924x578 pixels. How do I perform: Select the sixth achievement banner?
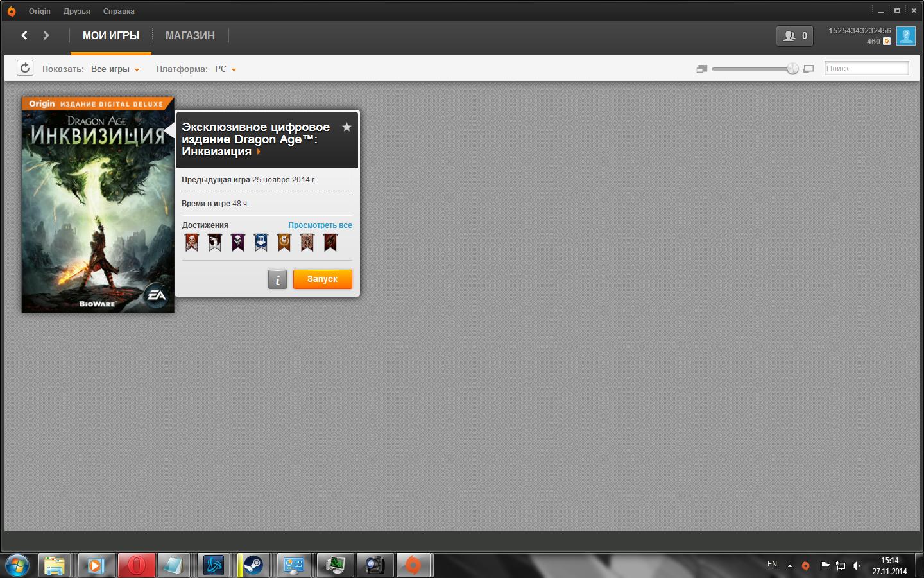(x=307, y=242)
